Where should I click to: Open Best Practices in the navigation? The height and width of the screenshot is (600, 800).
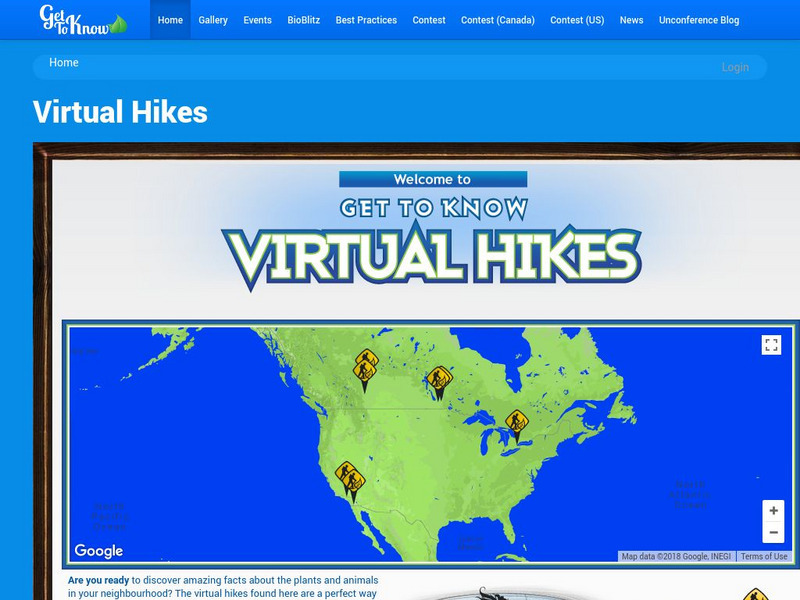point(366,20)
